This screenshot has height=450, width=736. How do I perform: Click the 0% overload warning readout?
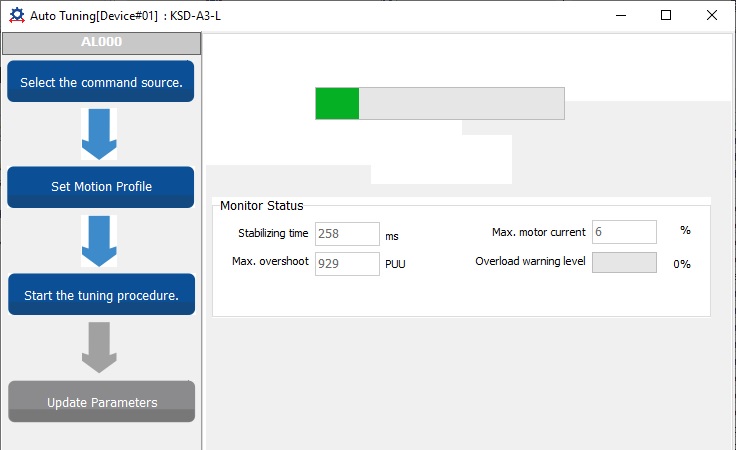[x=681, y=264]
